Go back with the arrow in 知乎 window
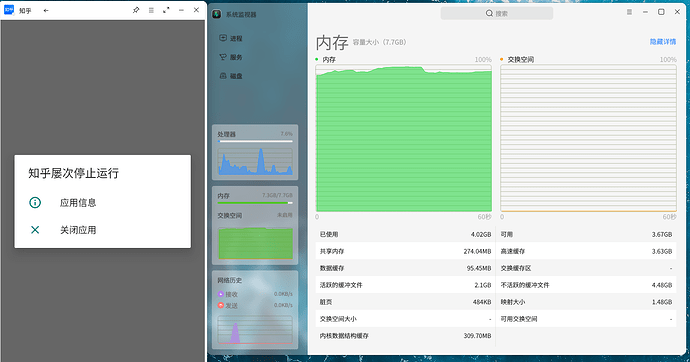 pos(46,10)
